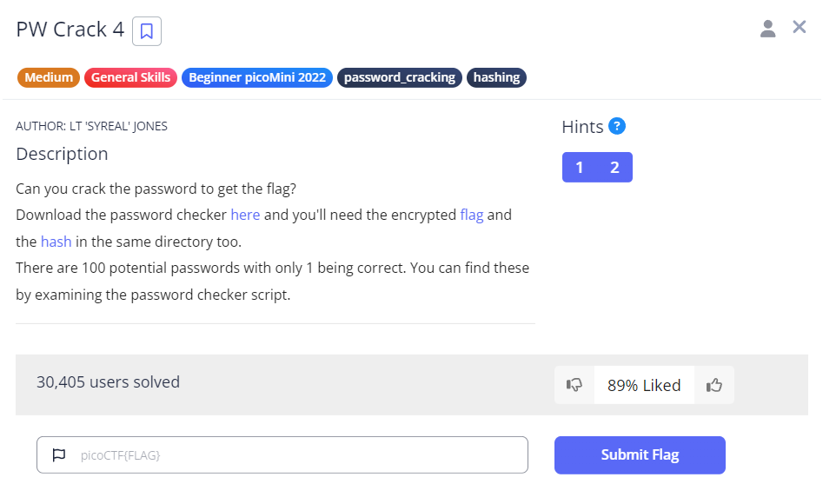Viewport: 823px width, 504px height.
Task: Click the hashing tag
Action: (x=496, y=77)
